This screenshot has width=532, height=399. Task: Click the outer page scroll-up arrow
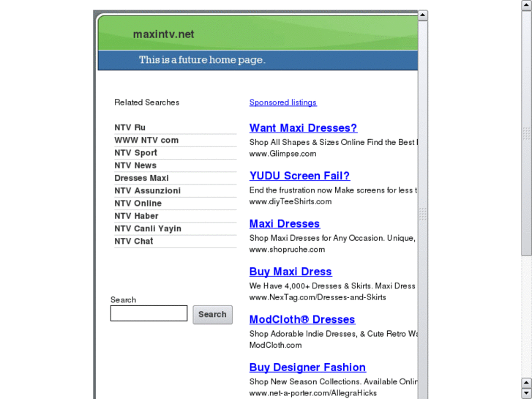point(527,5)
